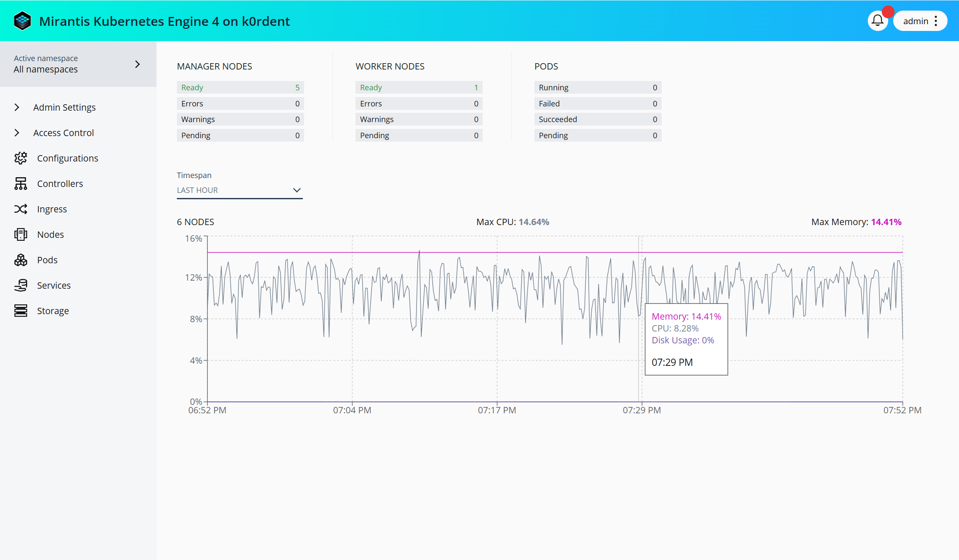Click the Configurations gear icon
This screenshot has height=560, width=959.
point(20,158)
